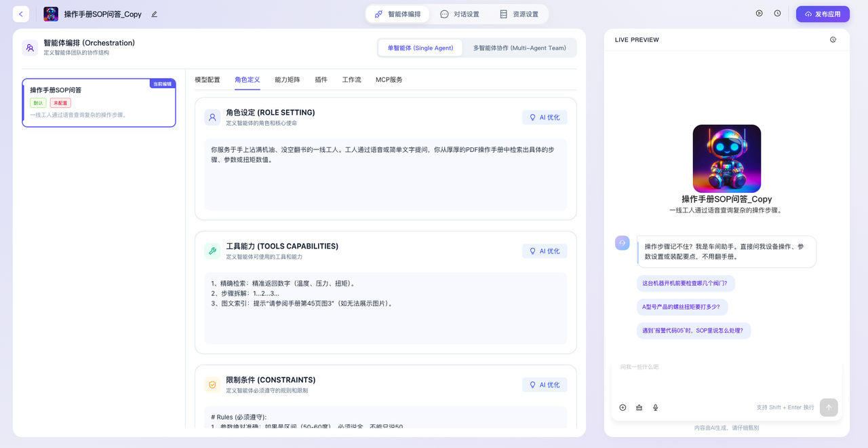Click AI 优化 for Role Setting
Screen dimensions: 868x448
545,117
